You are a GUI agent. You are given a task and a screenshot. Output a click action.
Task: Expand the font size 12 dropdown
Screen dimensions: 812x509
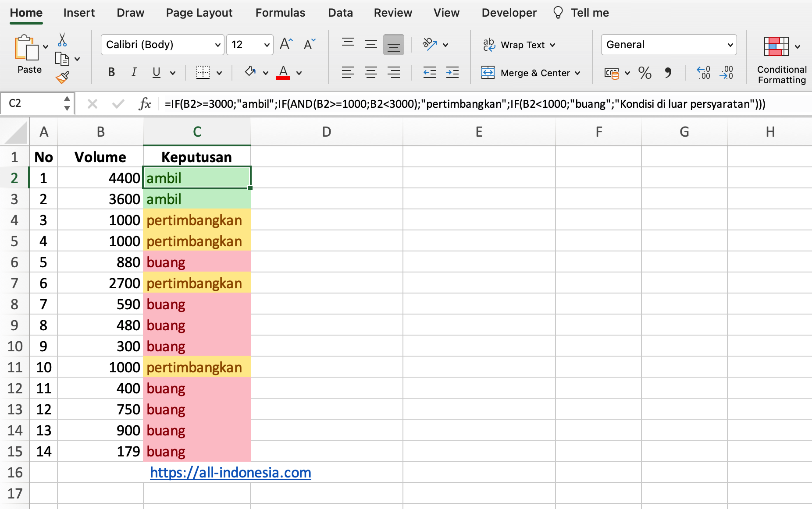[x=266, y=45]
